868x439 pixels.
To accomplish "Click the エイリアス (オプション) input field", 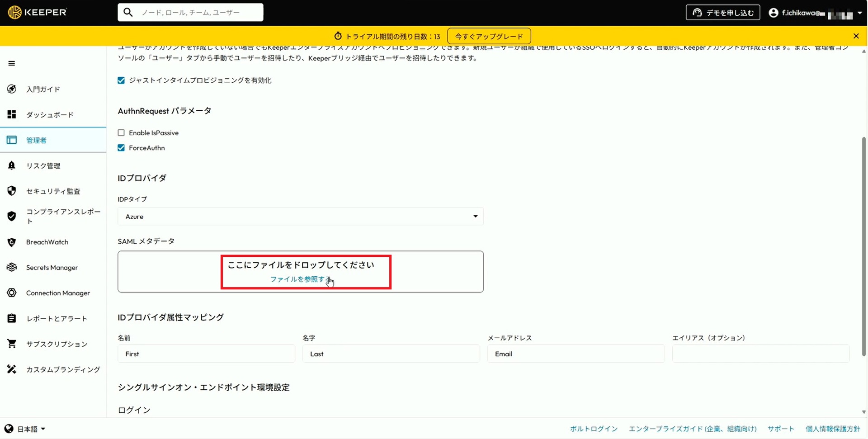I will [x=760, y=354].
